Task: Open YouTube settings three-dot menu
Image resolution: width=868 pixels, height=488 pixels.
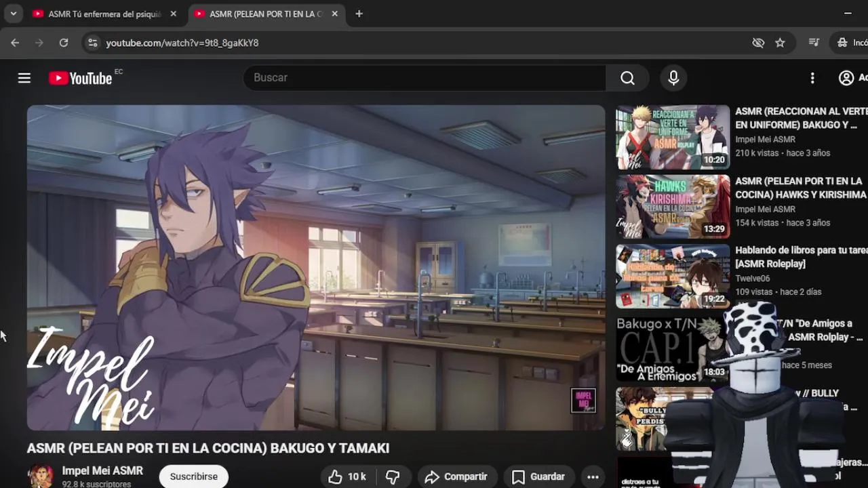Action: [812, 78]
